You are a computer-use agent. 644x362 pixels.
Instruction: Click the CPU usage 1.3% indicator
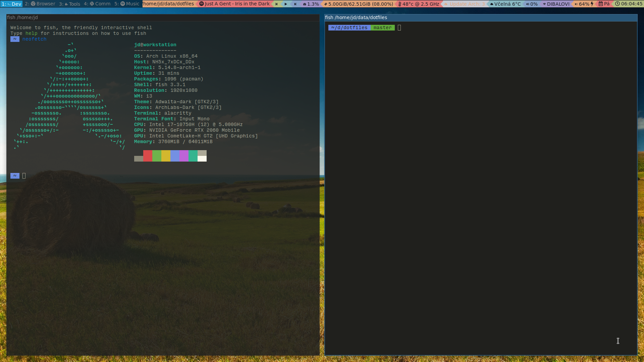[311, 4]
